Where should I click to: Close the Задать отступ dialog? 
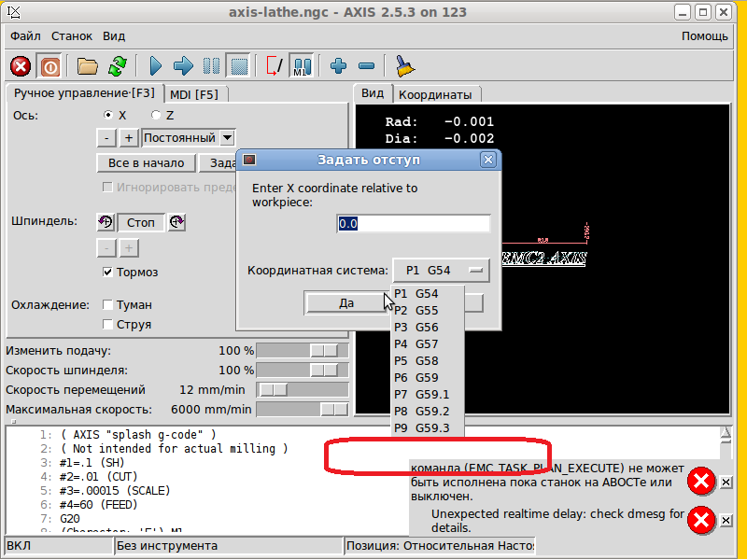[x=487, y=160]
